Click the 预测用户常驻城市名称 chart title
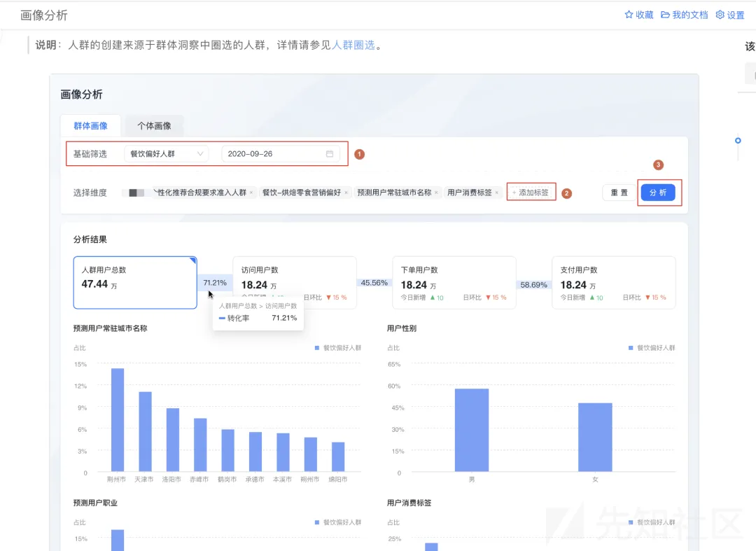The width and height of the screenshot is (756, 551). (x=111, y=328)
